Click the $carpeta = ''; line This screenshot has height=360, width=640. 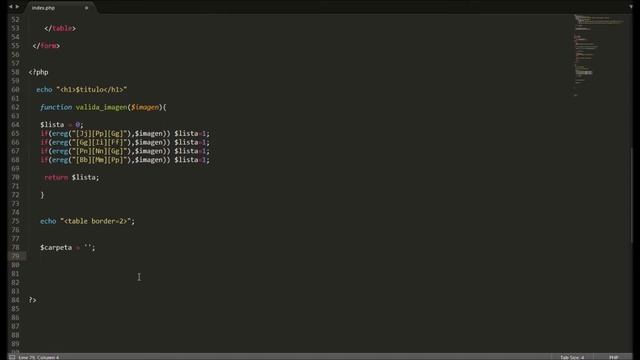click(68, 247)
